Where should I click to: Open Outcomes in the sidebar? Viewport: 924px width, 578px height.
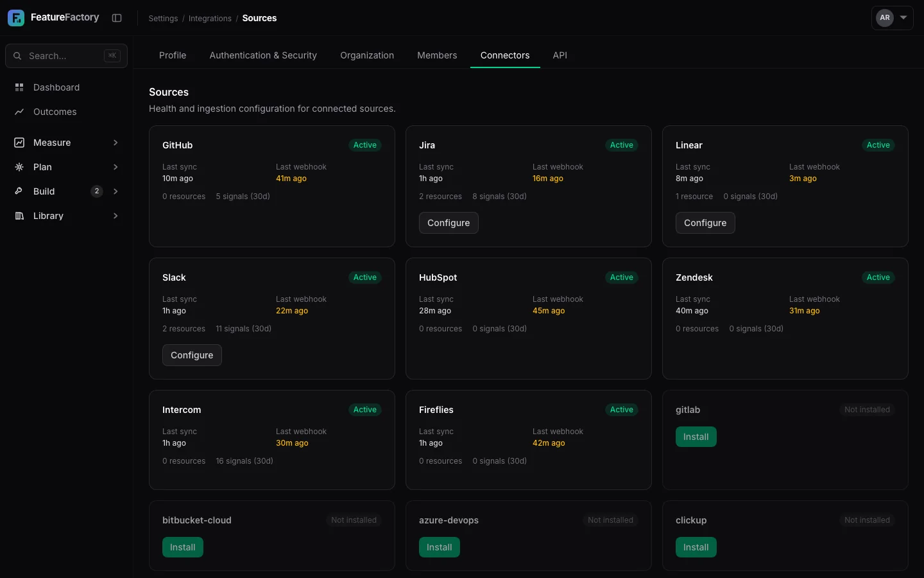coord(66,112)
